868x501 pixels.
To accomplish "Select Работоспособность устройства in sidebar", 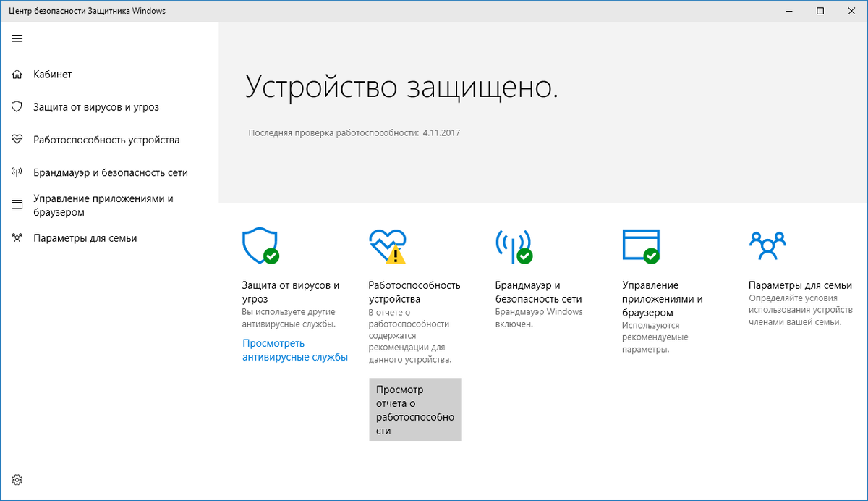I will point(106,140).
